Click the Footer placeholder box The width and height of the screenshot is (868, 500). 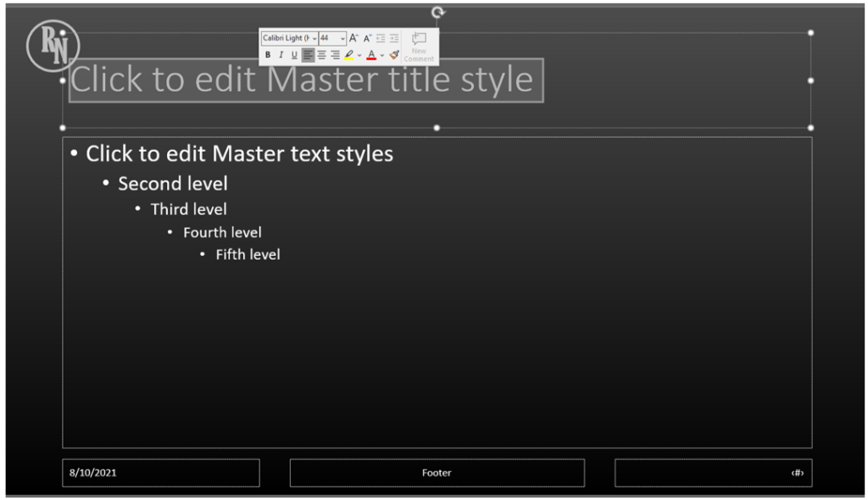(437, 473)
